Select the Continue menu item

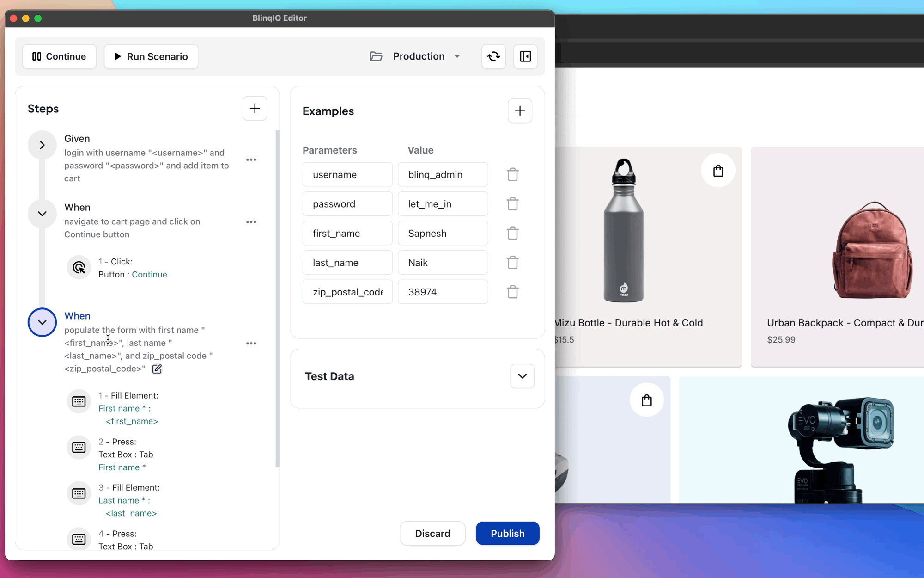pos(59,56)
